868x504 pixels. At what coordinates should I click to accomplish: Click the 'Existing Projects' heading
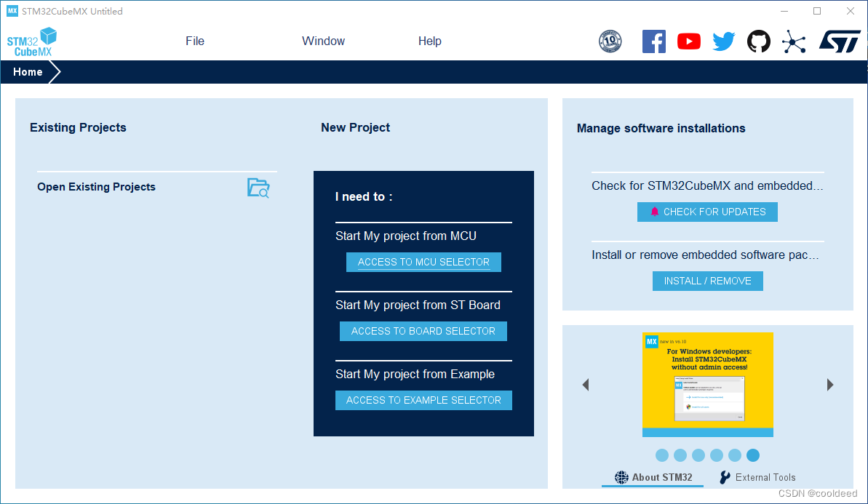click(x=78, y=128)
